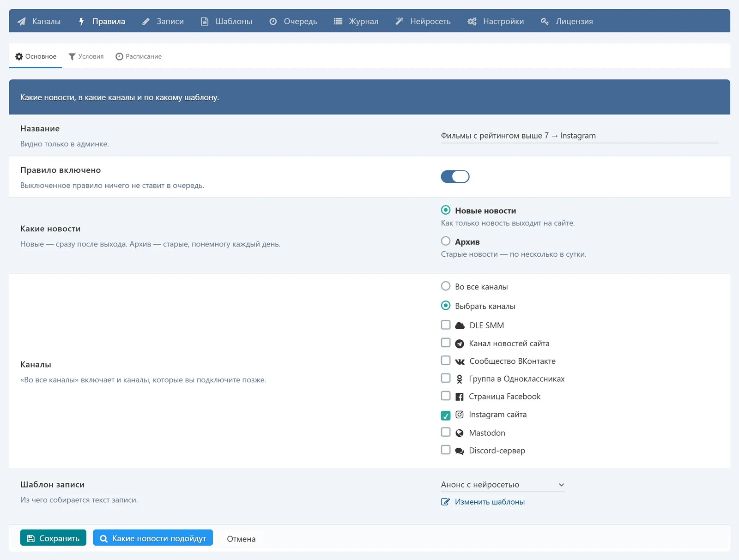Tick the Mastodon checkbox
This screenshot has width=739, height=560.
[x=446, y=432]
